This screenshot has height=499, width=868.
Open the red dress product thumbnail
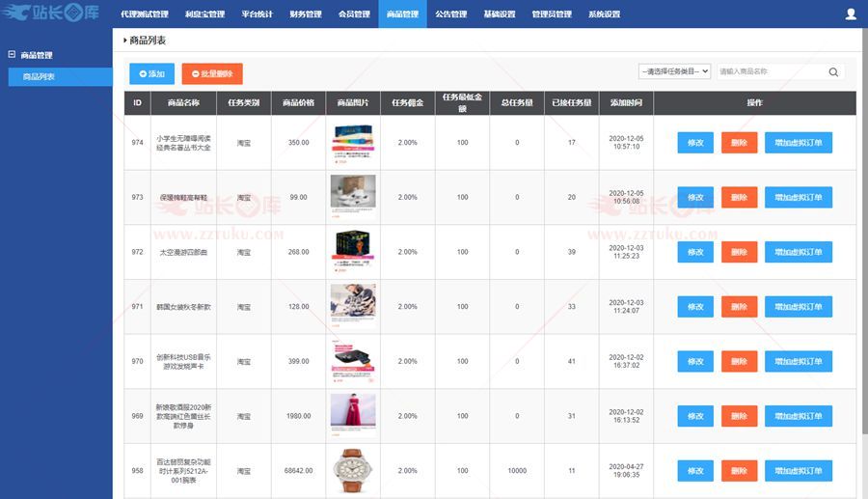coord(353,416)
